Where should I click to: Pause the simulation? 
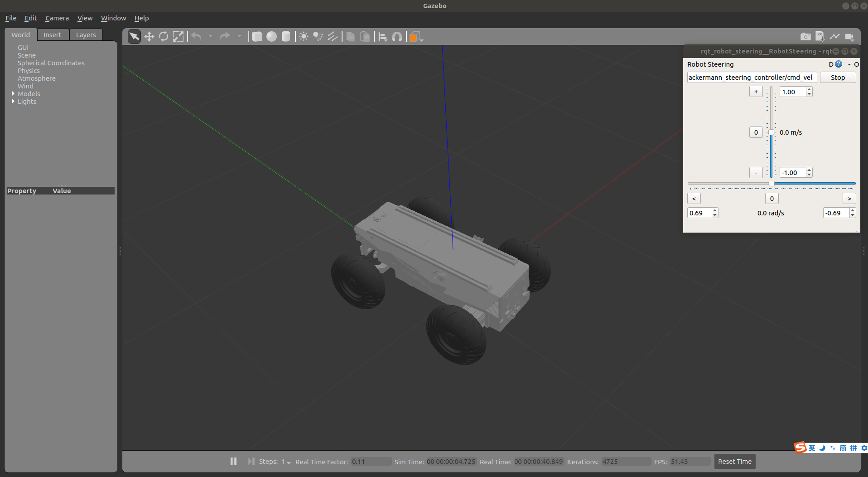pos(233,461)
